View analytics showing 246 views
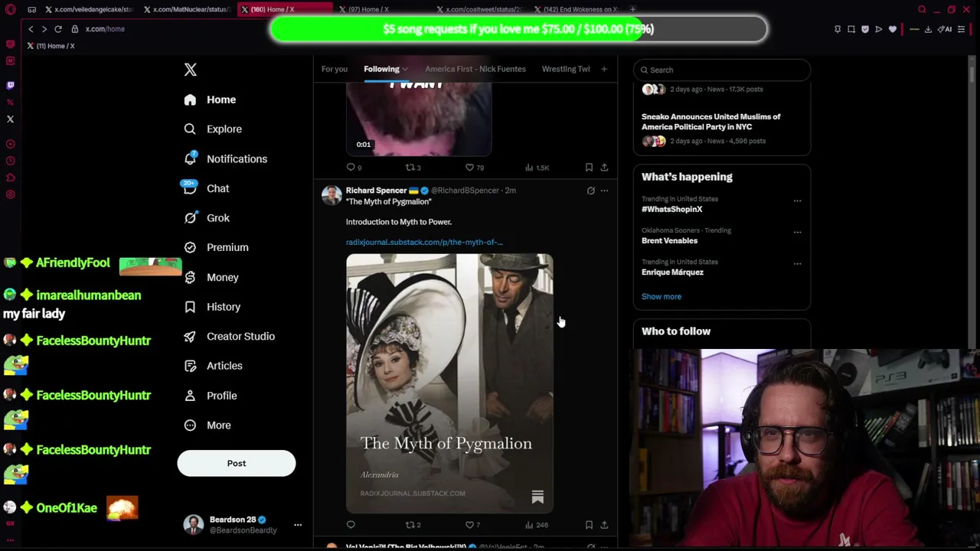 pyautogui.click(x=536, y=525)
